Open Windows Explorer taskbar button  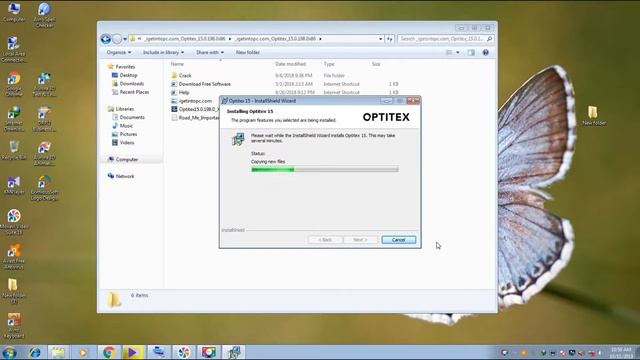(58, 352)
